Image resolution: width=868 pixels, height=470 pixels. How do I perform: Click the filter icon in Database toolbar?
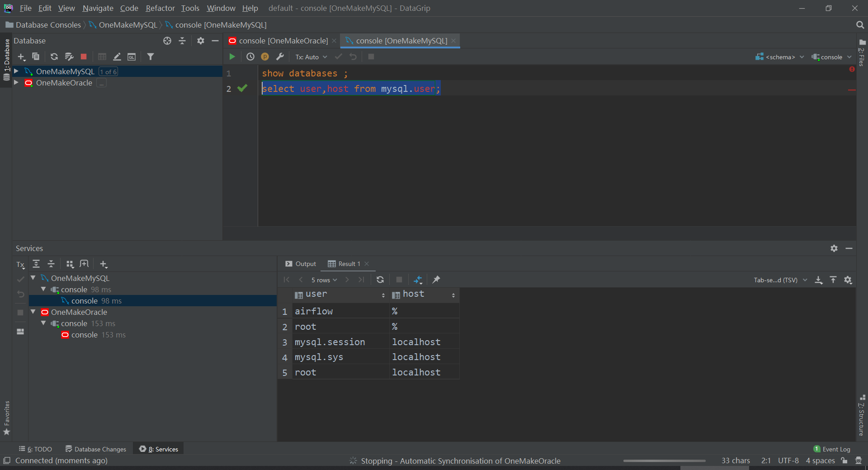151,57
